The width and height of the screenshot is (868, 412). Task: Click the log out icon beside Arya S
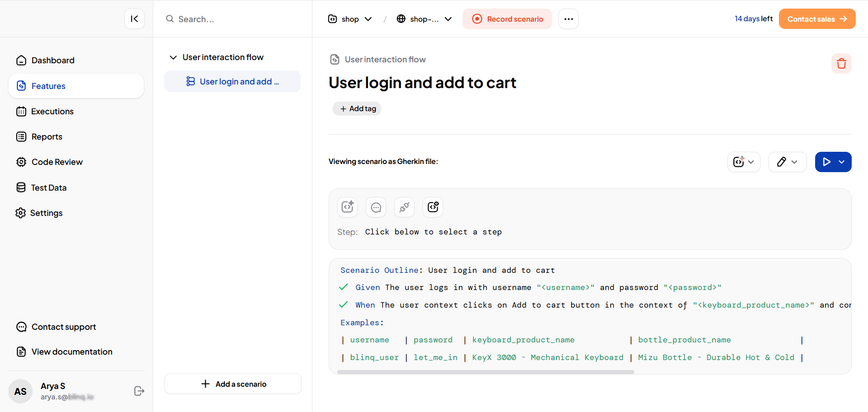click(139, 391)
